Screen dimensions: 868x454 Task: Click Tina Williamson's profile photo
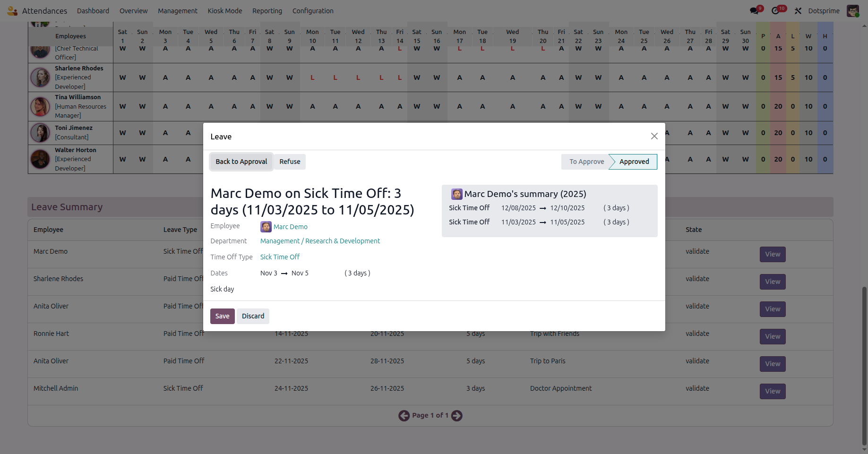click(40, 106)
